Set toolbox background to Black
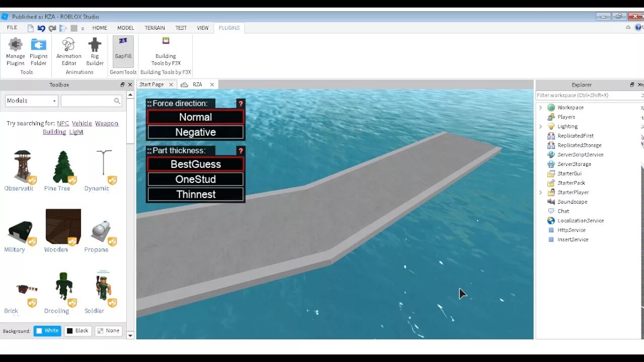The height and width of the screenshot is (362, 644). 78,331
